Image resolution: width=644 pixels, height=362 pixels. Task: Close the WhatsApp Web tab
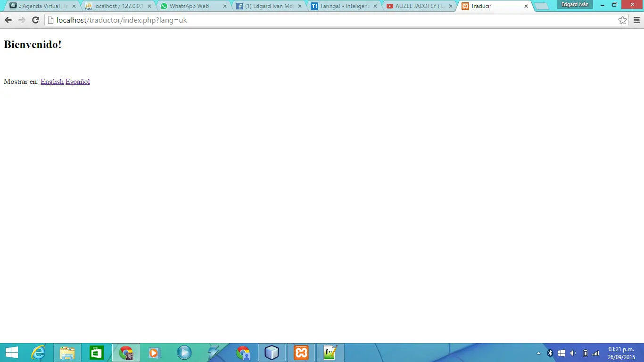224,6
